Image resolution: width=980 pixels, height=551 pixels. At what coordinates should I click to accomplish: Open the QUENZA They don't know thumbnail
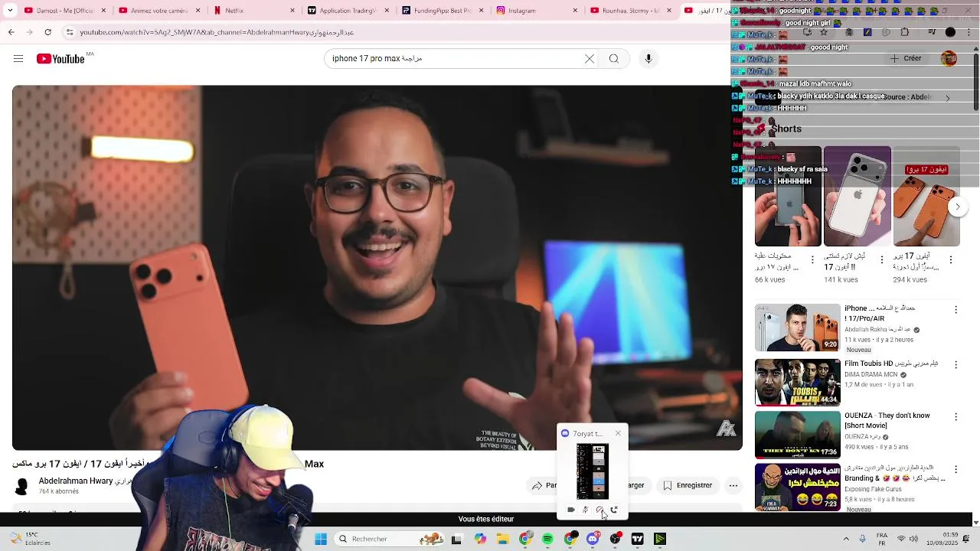(798, 435)
